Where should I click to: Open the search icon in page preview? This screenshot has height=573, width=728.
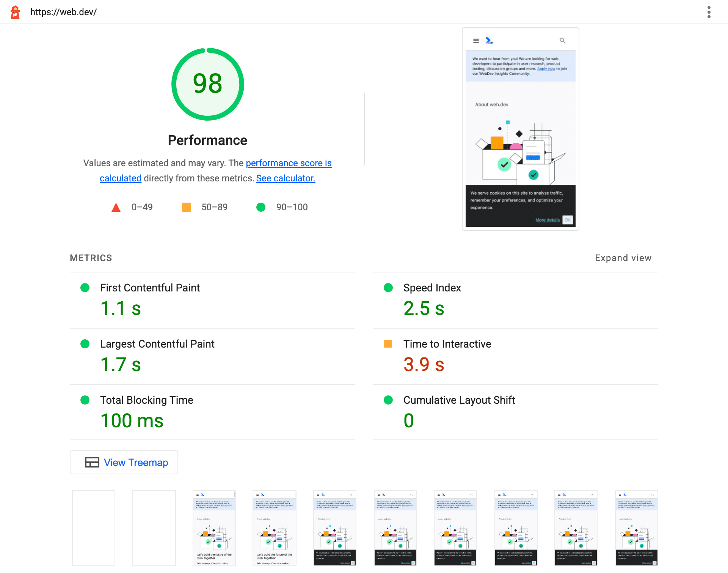click(563, 40)
